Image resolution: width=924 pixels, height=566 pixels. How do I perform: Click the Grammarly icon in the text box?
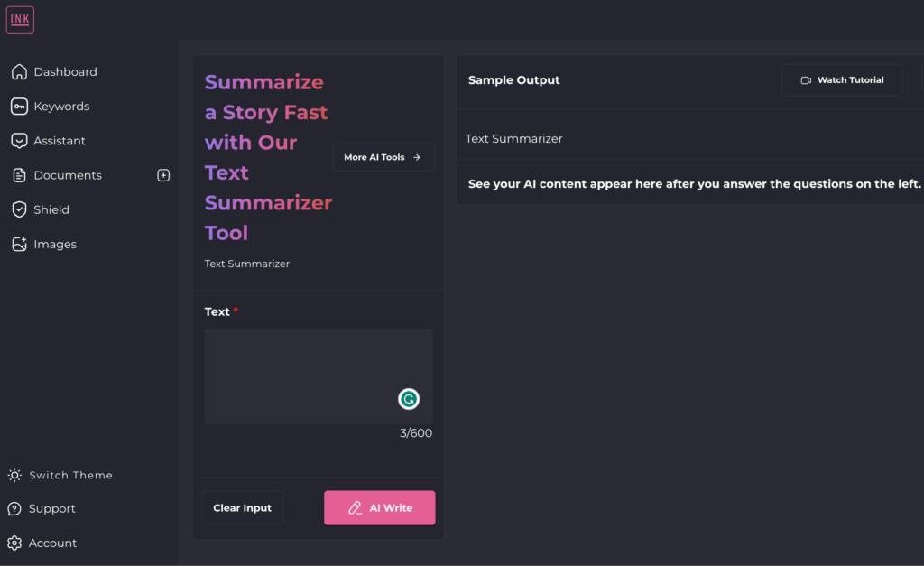pyautogui.click(x=409, y=398)
